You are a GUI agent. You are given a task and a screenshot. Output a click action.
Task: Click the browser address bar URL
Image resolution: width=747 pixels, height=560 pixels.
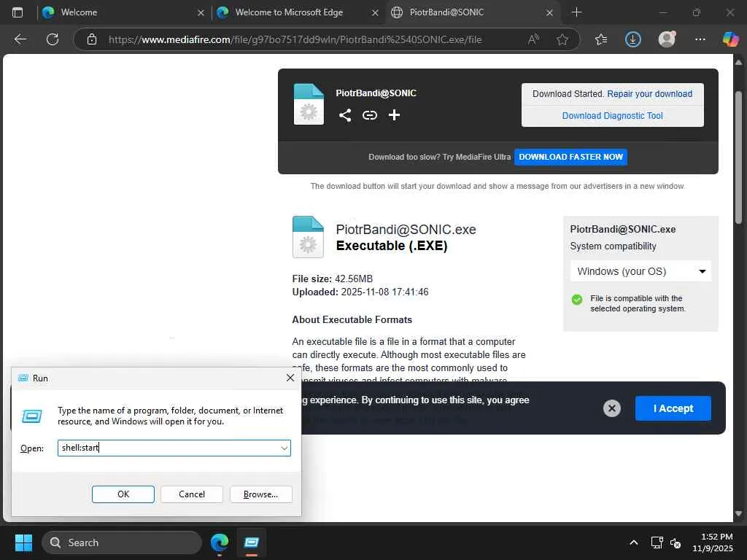295,39
